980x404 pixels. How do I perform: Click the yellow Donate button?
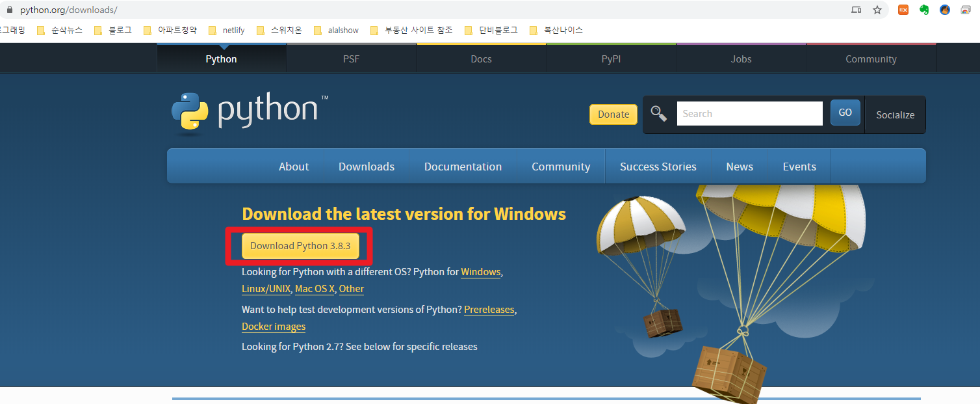pyautogui.click(x=613, y=114)
